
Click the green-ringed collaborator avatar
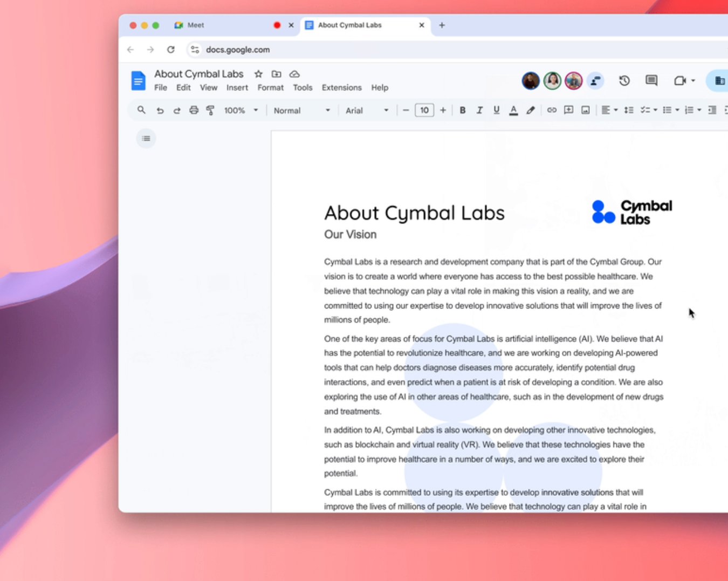coord(552,81)
